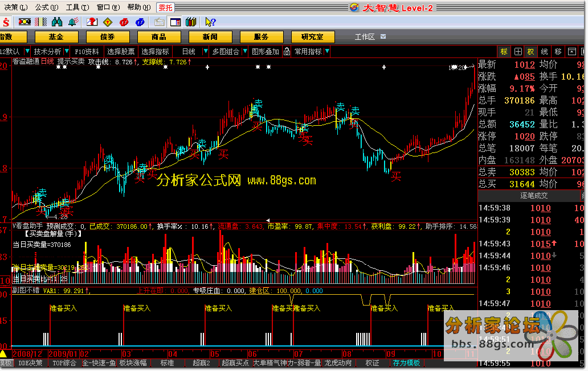
Task: Click the grid crosshair layout icon
Action: pyautogui.click(x=518, y=52)
